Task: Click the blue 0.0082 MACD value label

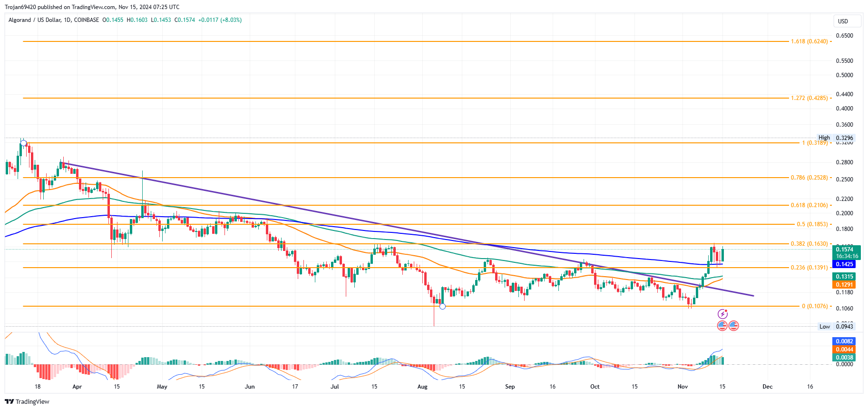Action: coord(844,341)
